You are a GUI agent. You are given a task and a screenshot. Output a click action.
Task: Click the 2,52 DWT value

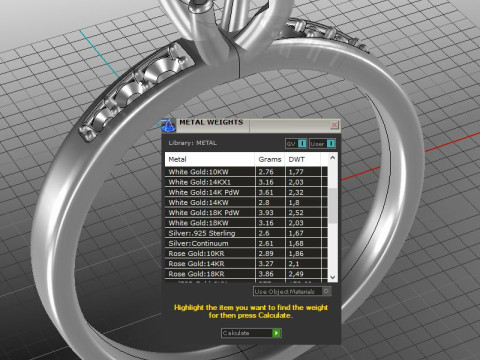[x=296, y=213]
